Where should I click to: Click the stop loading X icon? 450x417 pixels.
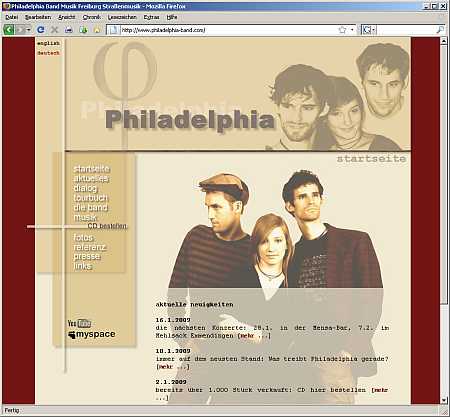point(54,30)
